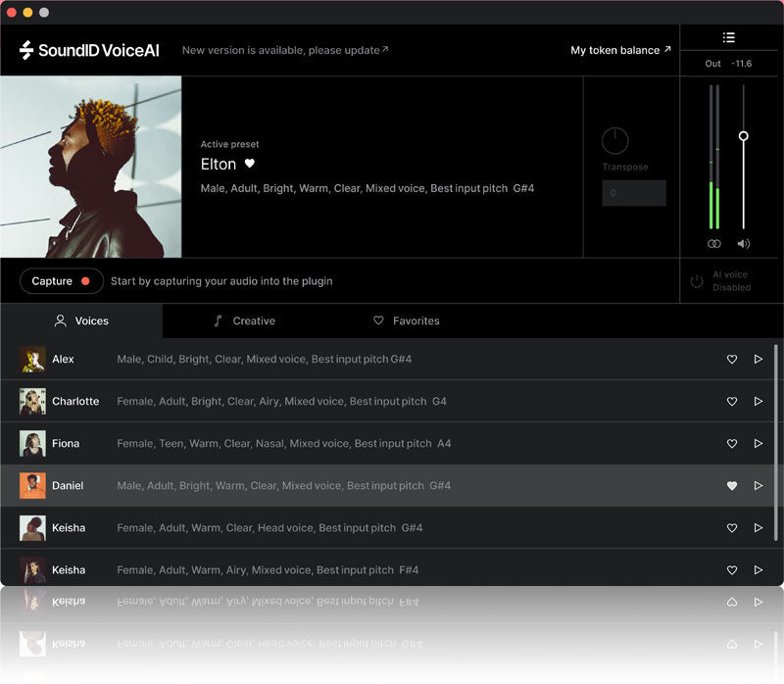
Task: Switch to the Creative tab
Action: pos(244,320)
